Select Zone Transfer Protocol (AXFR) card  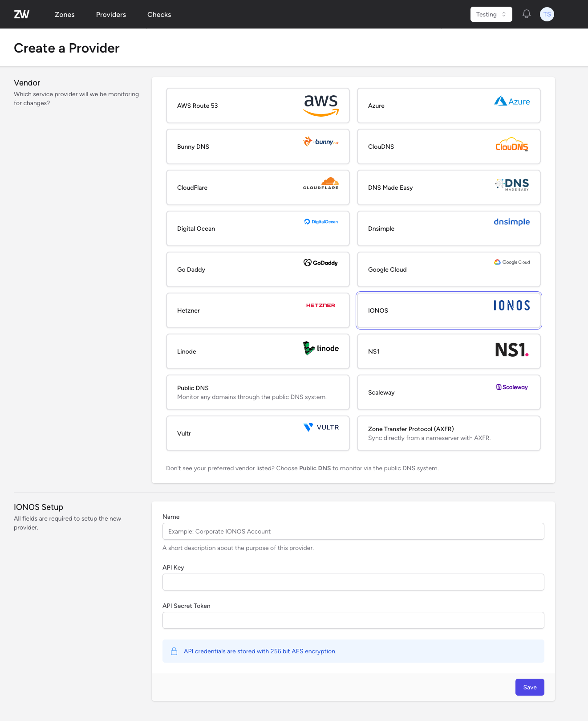(449, 433)
